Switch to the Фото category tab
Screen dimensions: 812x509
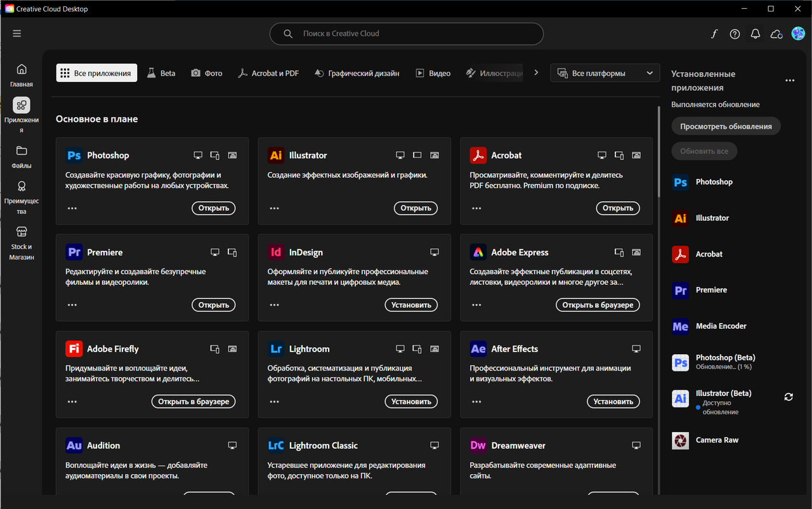(x=207, y=73)
